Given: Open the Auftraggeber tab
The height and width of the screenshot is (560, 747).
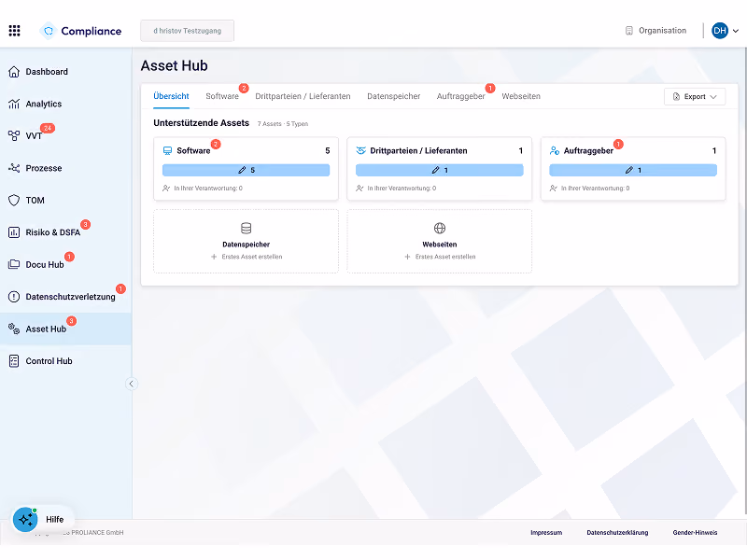Looking at the screenshot, I should [460, 97].
